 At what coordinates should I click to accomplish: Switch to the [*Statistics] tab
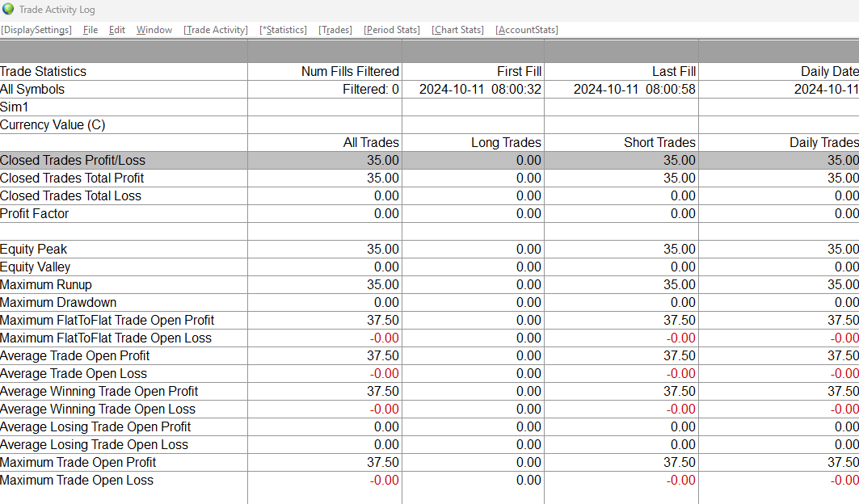[x=283, y=30]
